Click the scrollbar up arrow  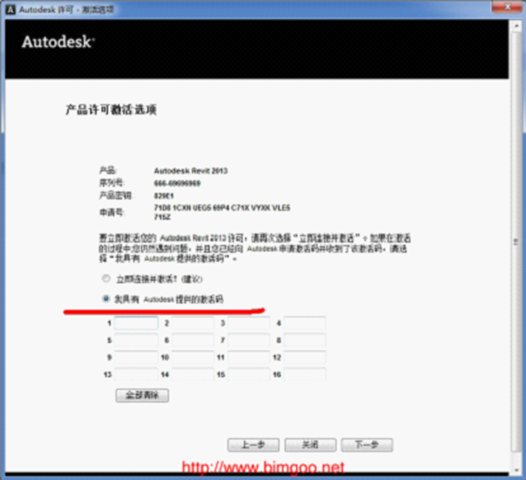[516, 26]
